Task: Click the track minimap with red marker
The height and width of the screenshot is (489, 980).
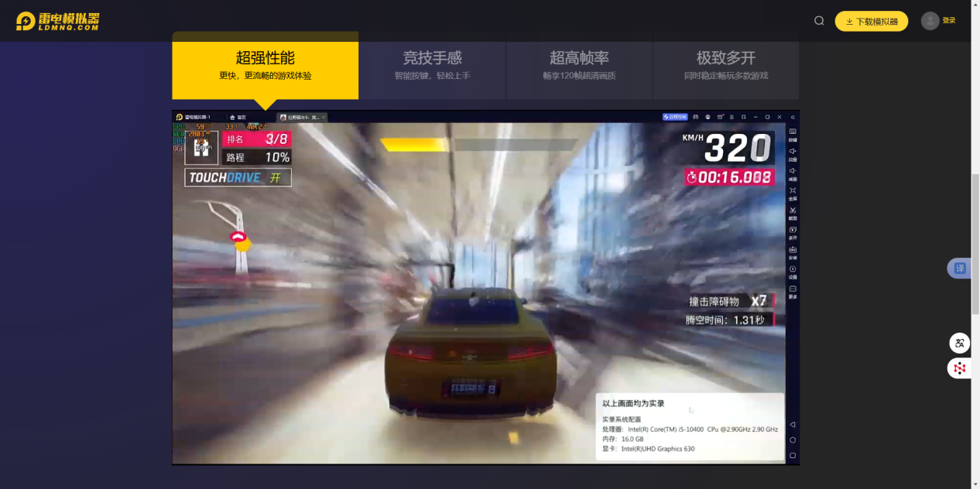Action: [x=231, y=236]
